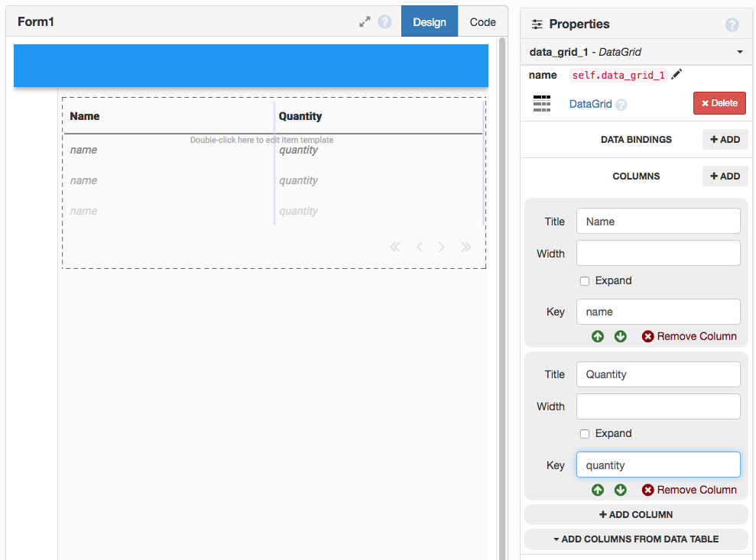
Task: Remove the Quantity column
Action: pos(689,490)
